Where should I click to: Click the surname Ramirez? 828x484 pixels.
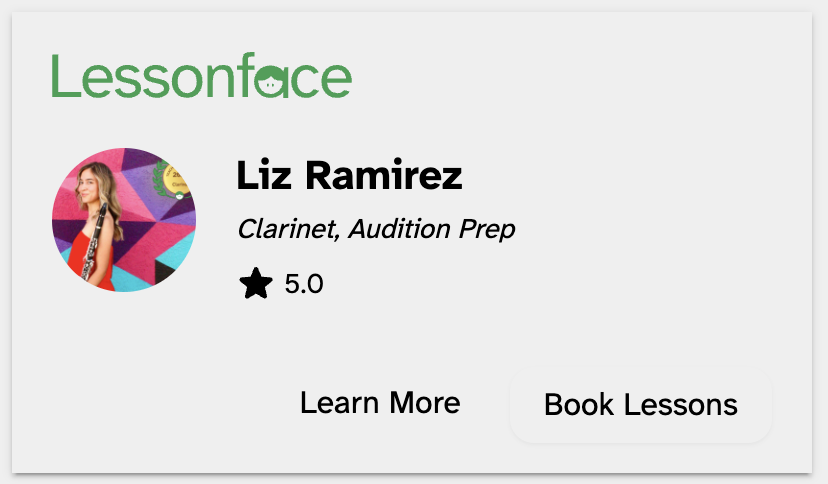click(x=384, y=176)
